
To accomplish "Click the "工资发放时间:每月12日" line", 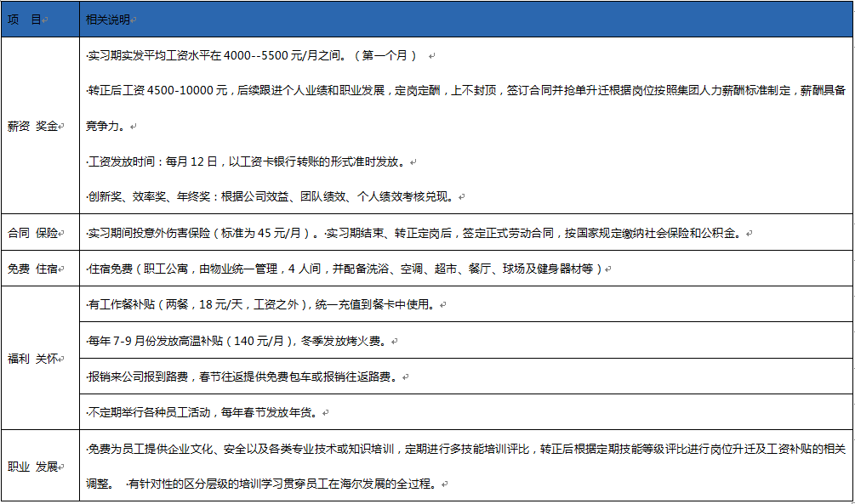I will (x=252, y=161).
